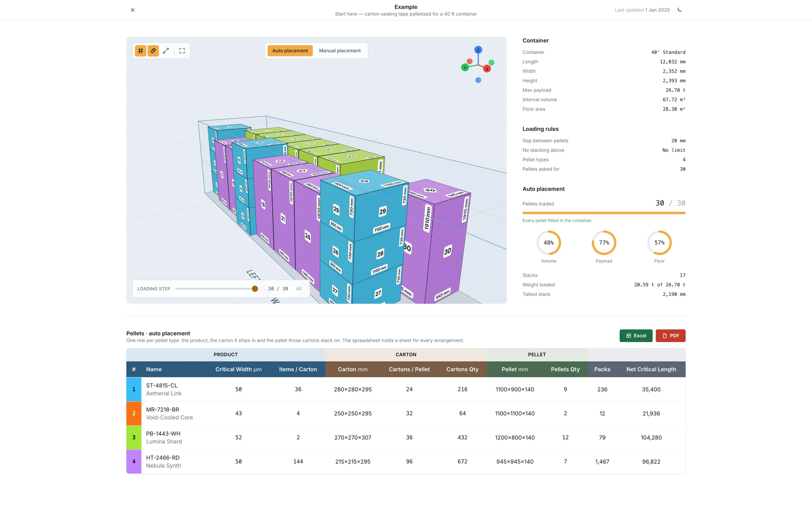The width and height of the screenshot is (812, 509).
Task: Close the example with the X icon
Action: pyautogui.click(x=133, y=10)
